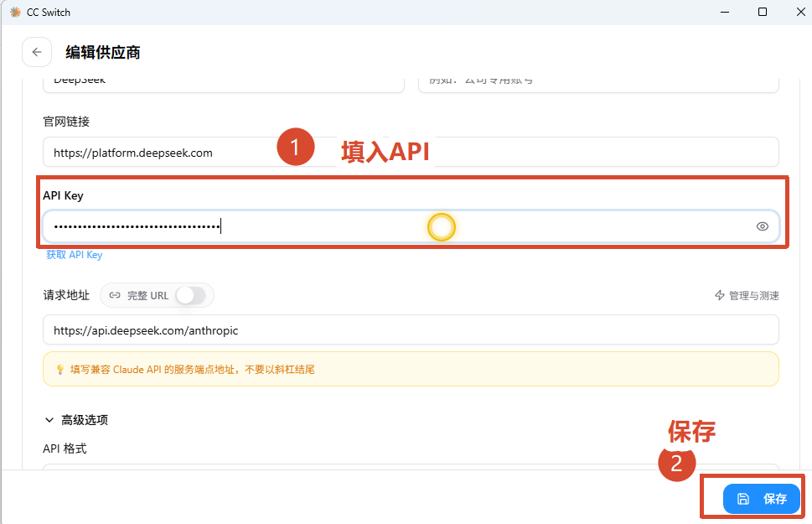
Task: Click the lightning icon near 管理与测速
Action: pyautogui.click(x=720, y=295)
